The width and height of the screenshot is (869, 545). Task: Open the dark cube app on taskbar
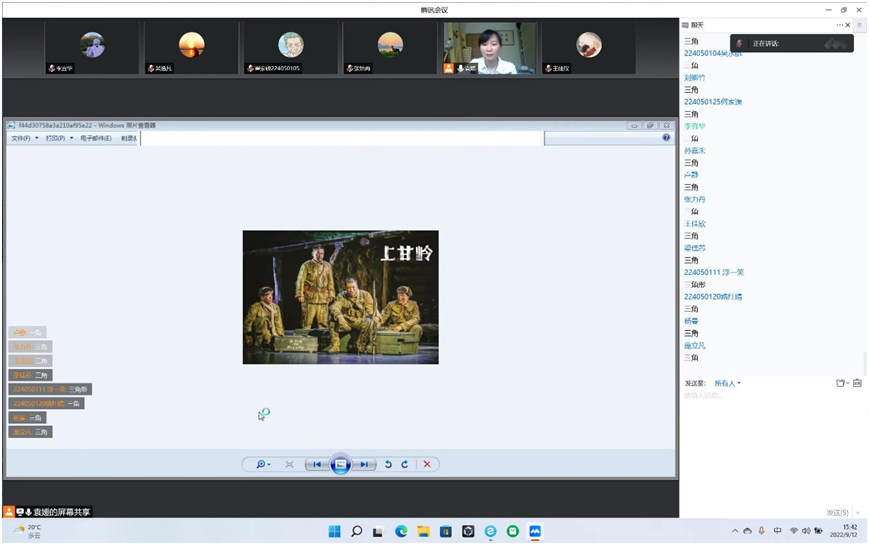pyautogui.click(x=468, y=532)
